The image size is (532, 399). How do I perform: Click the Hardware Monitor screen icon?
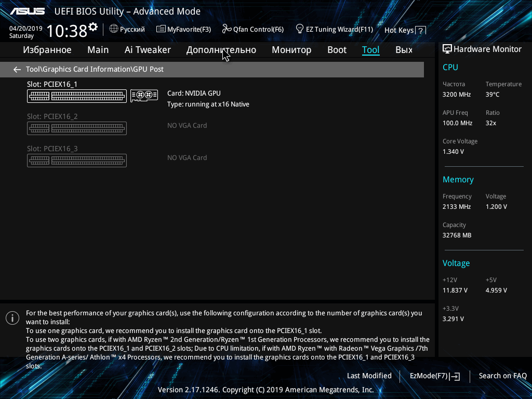point(447,49)
